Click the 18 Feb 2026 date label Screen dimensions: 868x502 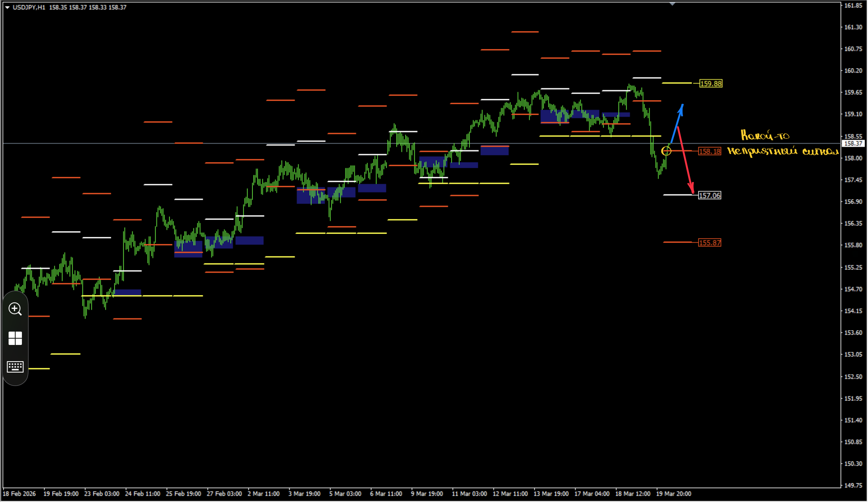19,494
